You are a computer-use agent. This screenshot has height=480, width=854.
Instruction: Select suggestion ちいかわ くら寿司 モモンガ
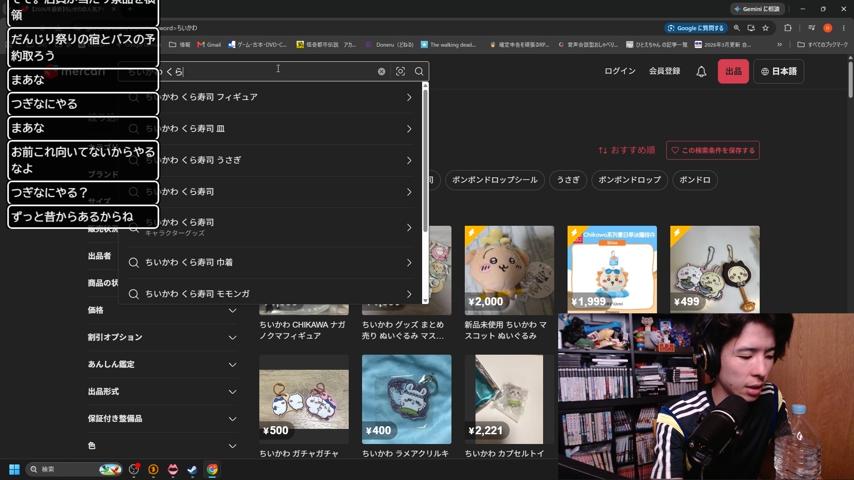click(x=271, y=294)
